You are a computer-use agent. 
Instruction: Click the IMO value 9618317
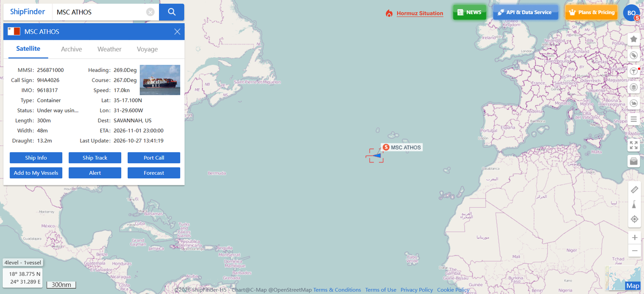(x=47, y=90)
